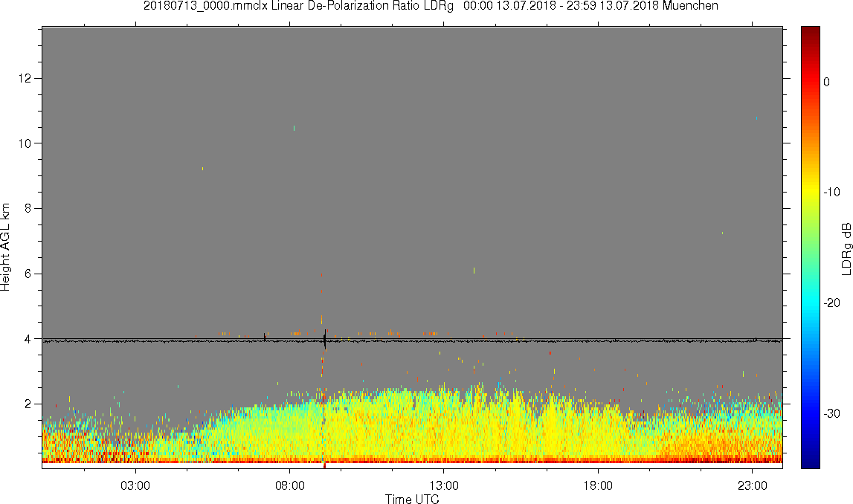Click the 03:00 time tick label
The image size is (853, 504).
point(135,485)
